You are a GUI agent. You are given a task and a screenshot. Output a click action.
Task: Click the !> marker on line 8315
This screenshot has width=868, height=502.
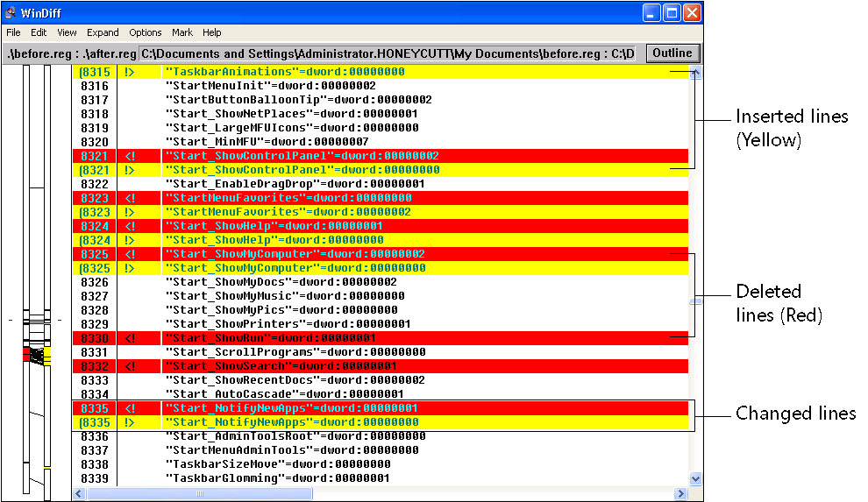point(130,72)
